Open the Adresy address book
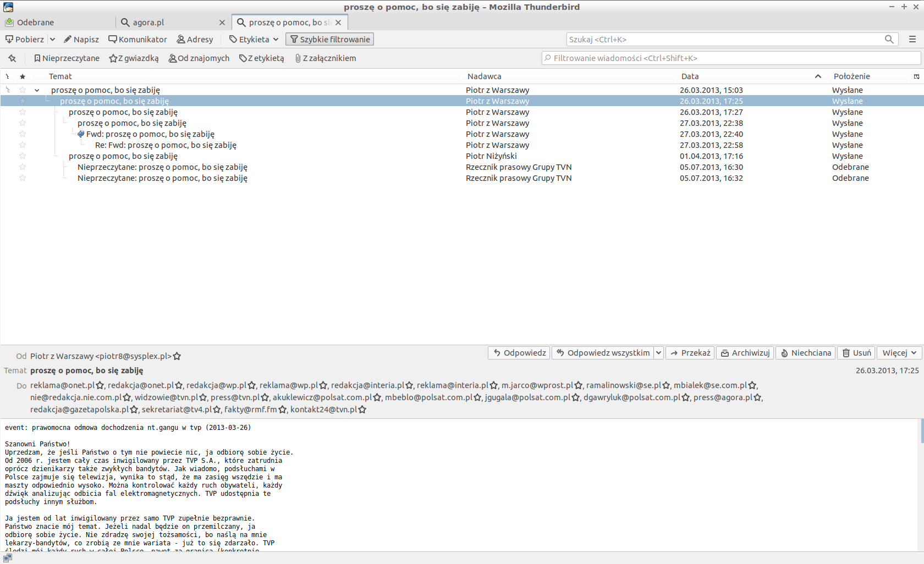This screenshot has height=564, width=924. [x=195, y=40]
